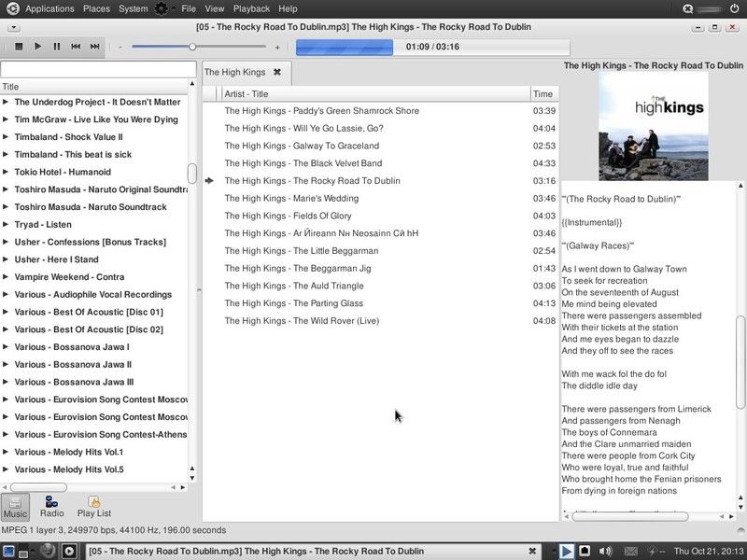The image size is (747, 560).
Task: Click the clock showing Thu Oct 21
Action: tap(709, 551)
